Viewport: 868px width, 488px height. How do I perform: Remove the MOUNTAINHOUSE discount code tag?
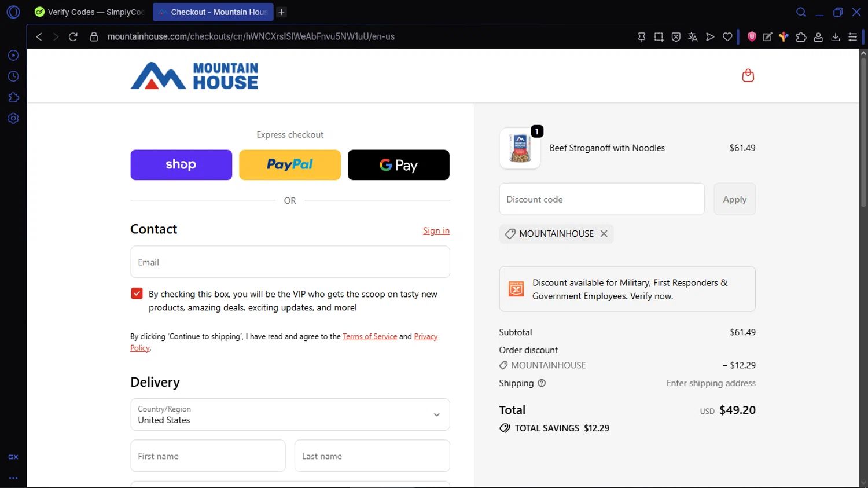coord(604,233)
